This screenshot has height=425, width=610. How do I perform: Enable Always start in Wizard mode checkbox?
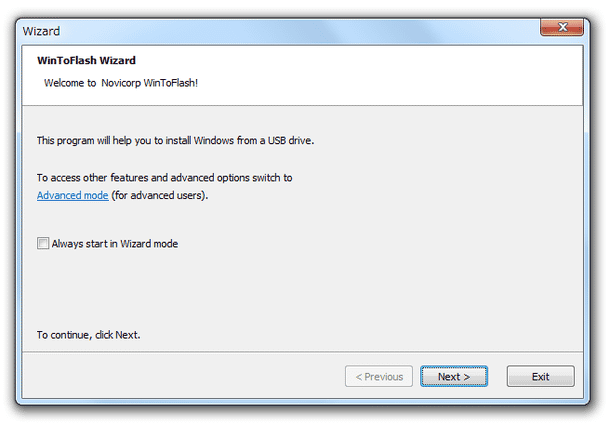click(43, 243)
